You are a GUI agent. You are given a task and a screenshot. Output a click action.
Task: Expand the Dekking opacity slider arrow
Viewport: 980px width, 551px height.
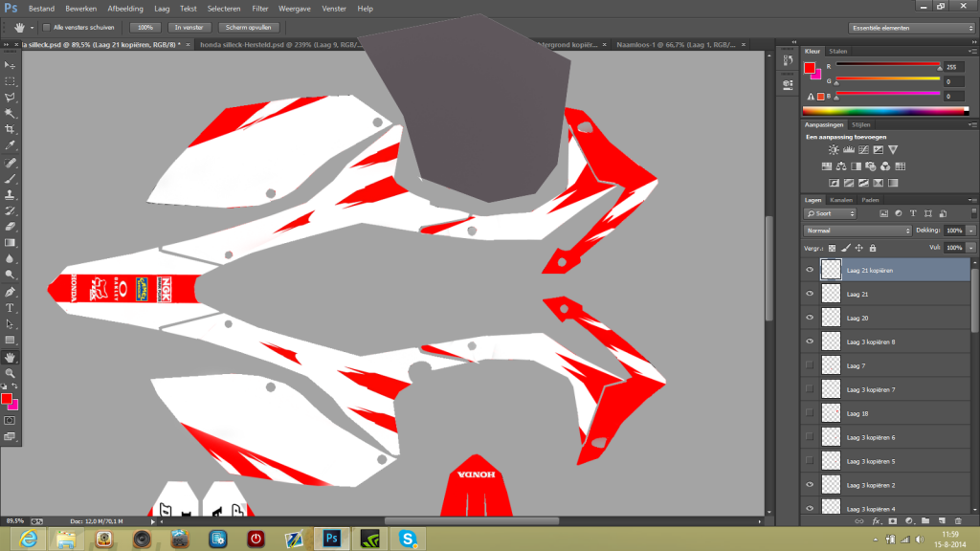pos(971,231)
